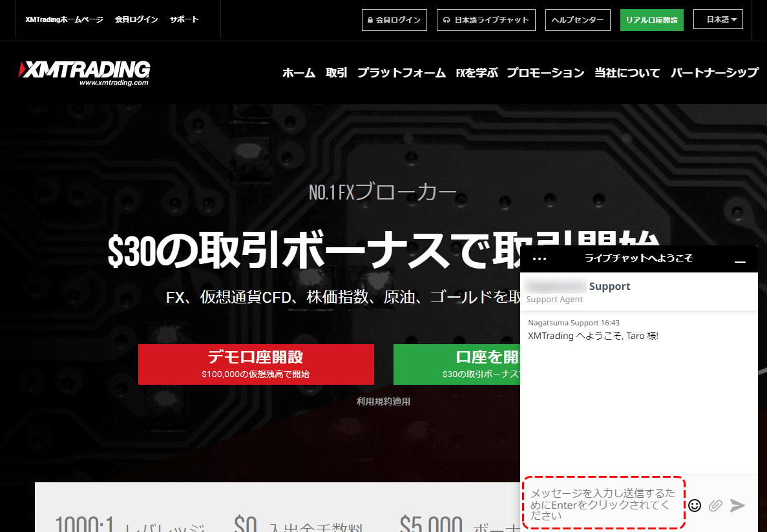
Task: Click the XMTrading logo
Action: [84, 73]
